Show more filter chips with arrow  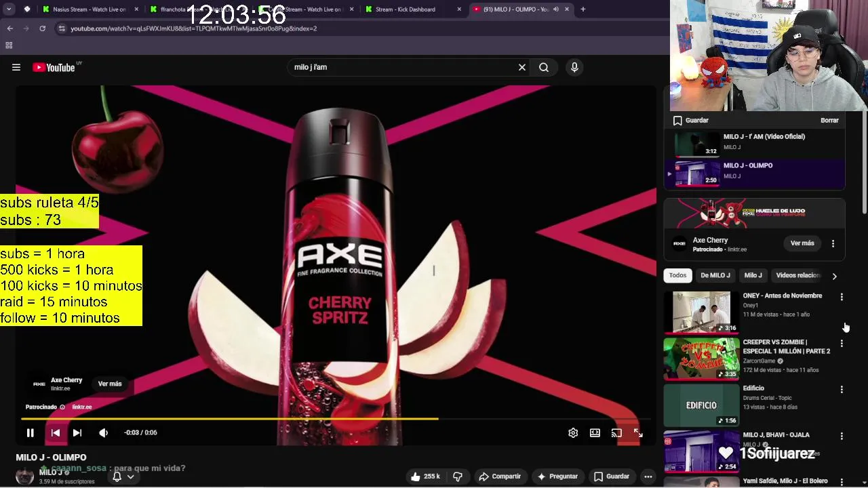pyautogui.click(x=834, y=276)
